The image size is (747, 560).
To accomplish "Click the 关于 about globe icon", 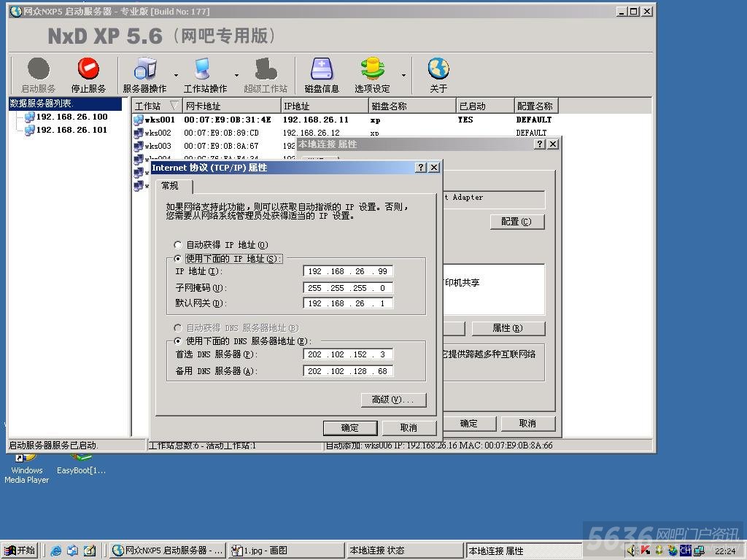I will [x=438, y=69].
